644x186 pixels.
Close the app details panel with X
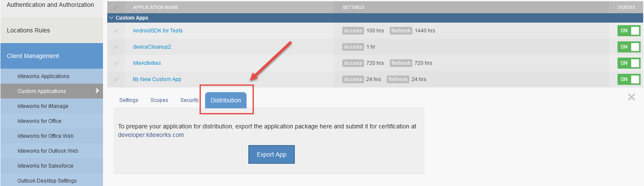(x=631, y=97)
